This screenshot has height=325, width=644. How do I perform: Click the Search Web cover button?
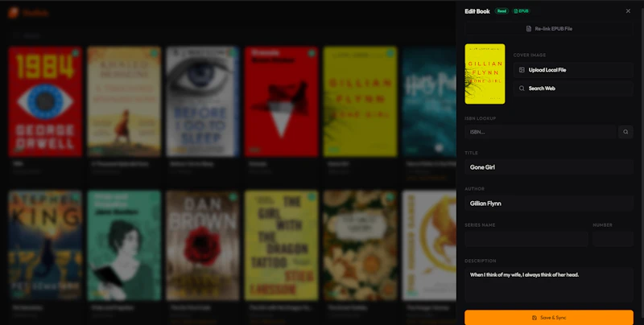click(x=573, y=88)
